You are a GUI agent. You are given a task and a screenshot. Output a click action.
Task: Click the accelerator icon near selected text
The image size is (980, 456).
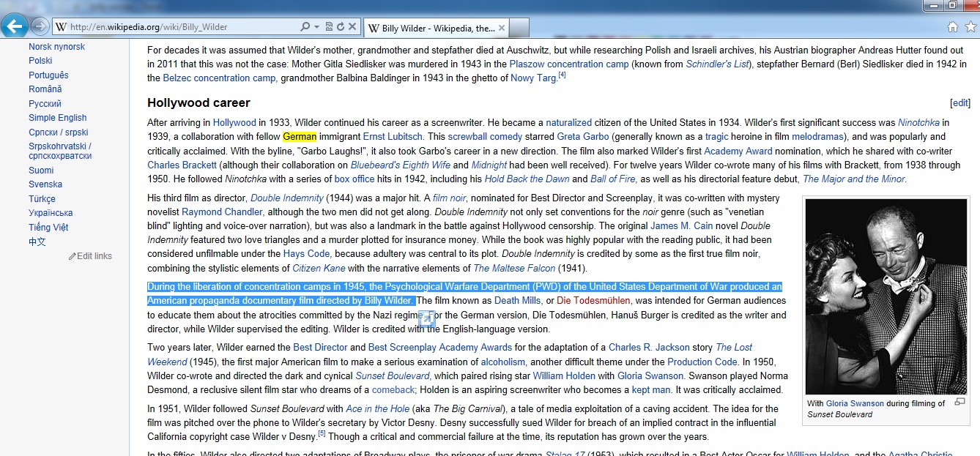[x=426, y=318]
